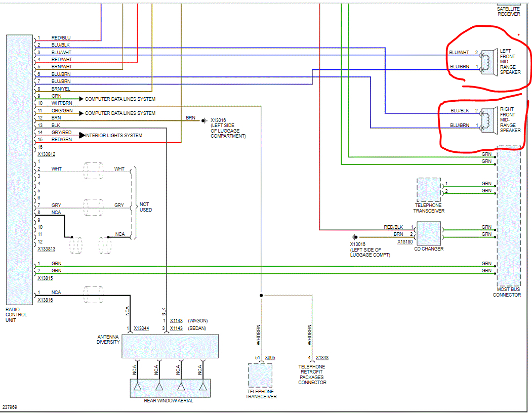The width and height of the screenshot is (532, 415).
Task: Open the X13815 connector link
Action: tap(45, 278)
